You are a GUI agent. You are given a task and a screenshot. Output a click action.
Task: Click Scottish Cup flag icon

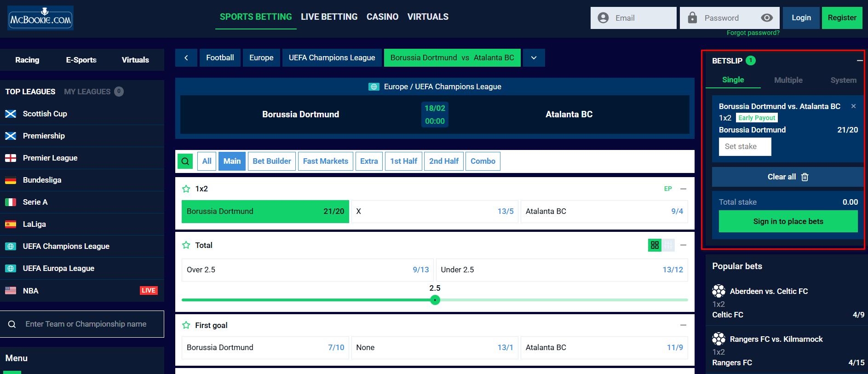(x=11, y=114)
